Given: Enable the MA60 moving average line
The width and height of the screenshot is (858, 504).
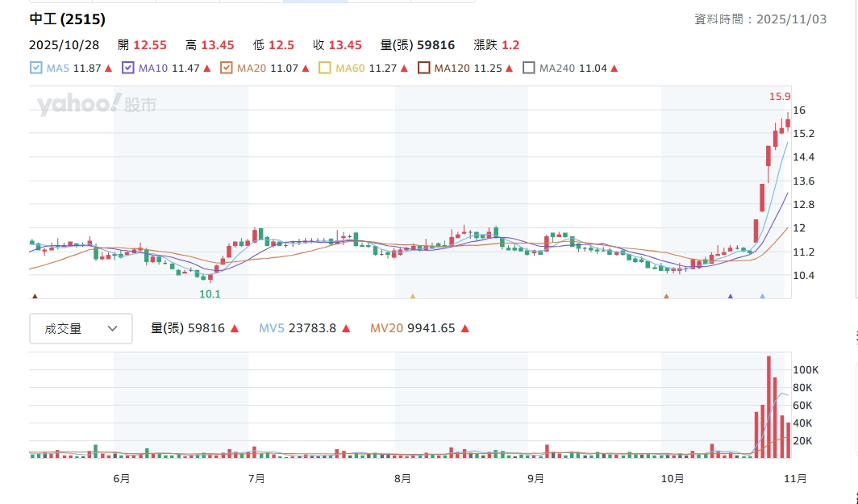Looking at the screenshot, I should click(325, 69).
